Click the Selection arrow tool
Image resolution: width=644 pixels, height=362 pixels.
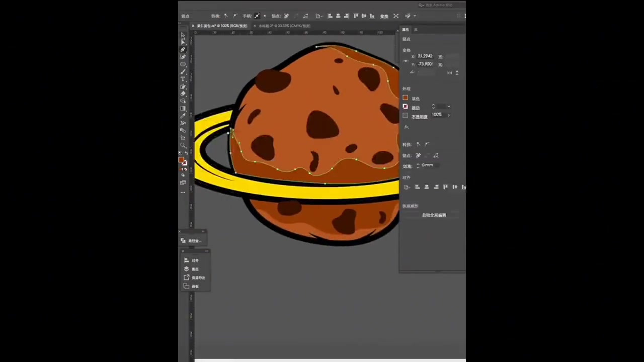[x=183, y=35]
